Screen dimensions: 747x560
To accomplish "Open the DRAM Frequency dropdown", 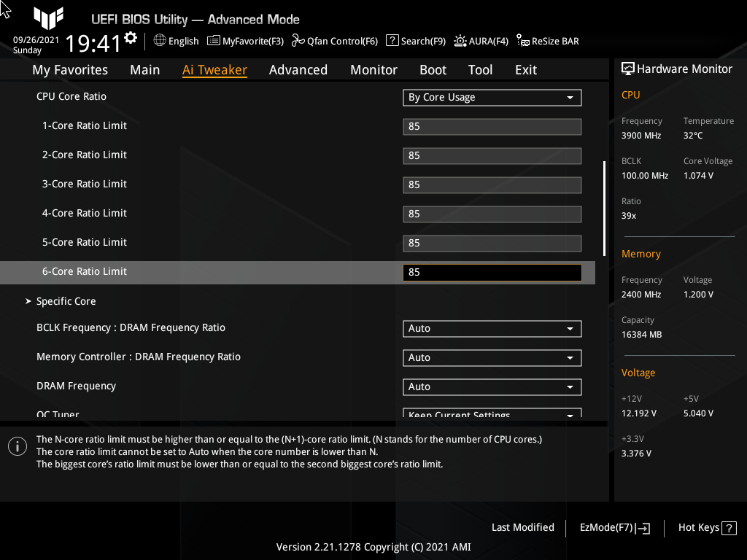I will 492,386.
